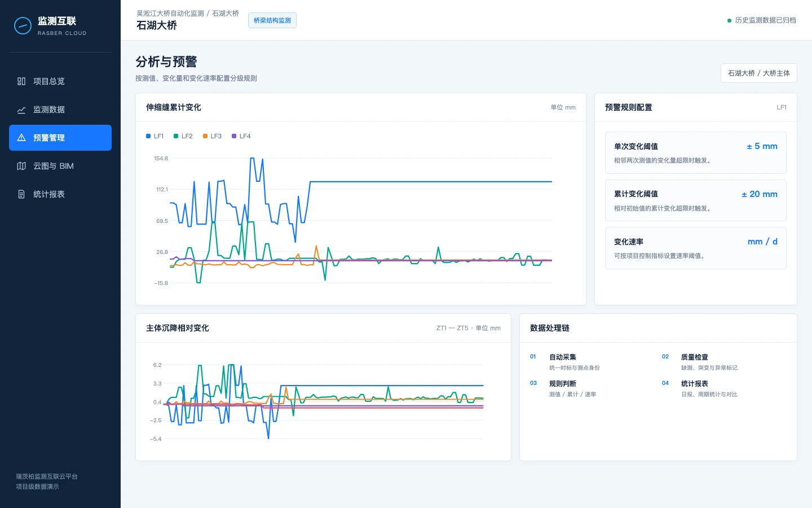Open 统计报表 menu item
The image size is (812, 508).
[x=60, y=194]
